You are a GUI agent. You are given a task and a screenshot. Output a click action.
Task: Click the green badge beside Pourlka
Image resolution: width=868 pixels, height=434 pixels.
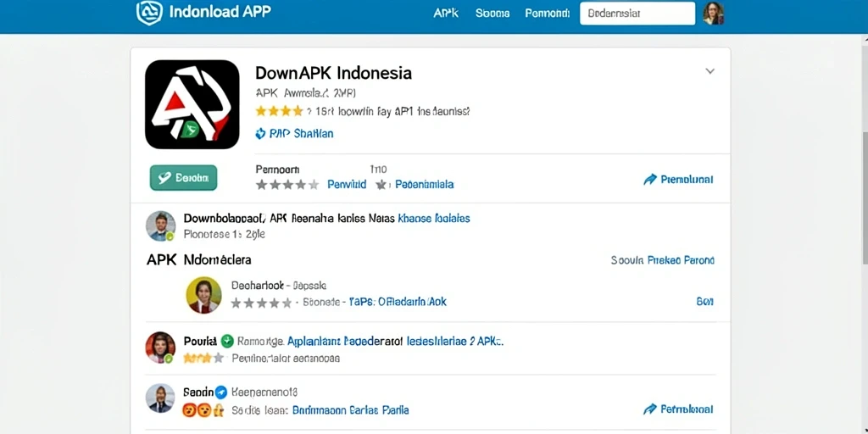click(x=227, y=341)
